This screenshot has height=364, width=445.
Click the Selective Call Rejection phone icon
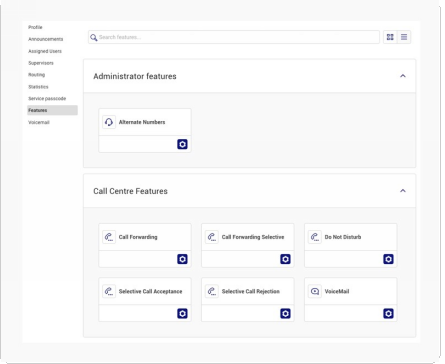[x=212, y=291]
